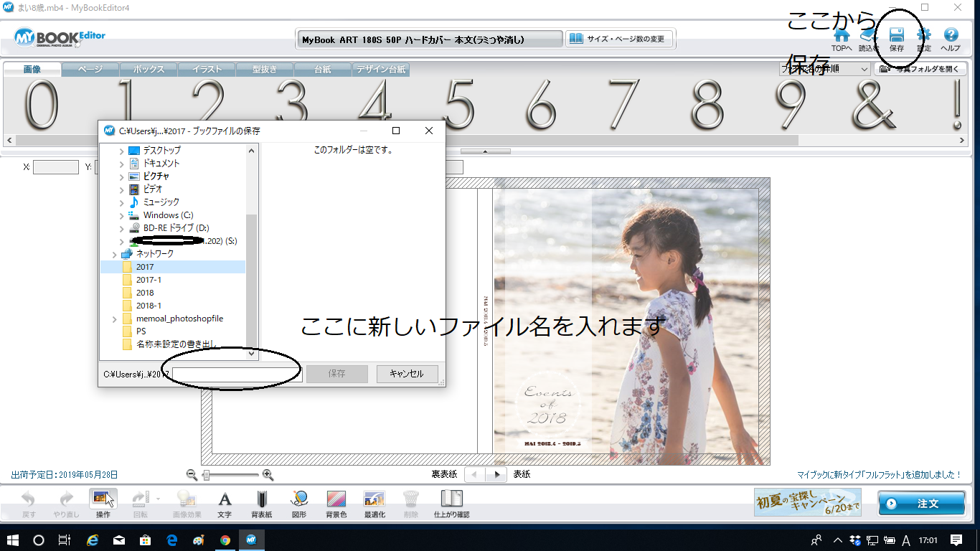980x551 pixels.
Task: Switch to the ページ tab
Action: point(90,70)
